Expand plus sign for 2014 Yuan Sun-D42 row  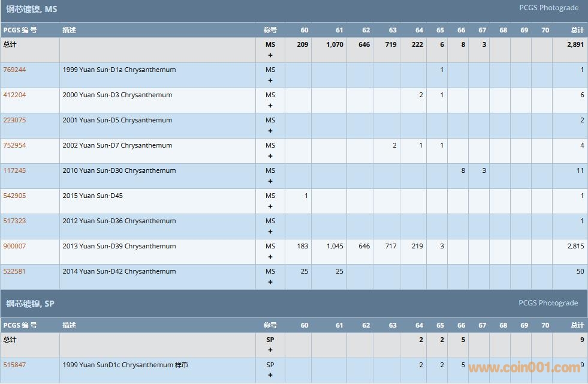pyautogui.click(x=270, y=282)
